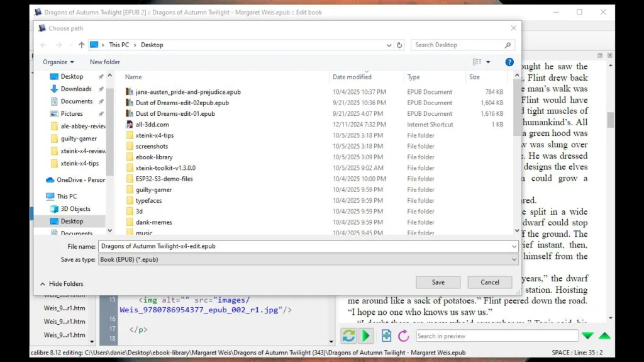Find next match with green down arrow
The height and width of the screenshot is (362, 644).
tap(588, 336)
